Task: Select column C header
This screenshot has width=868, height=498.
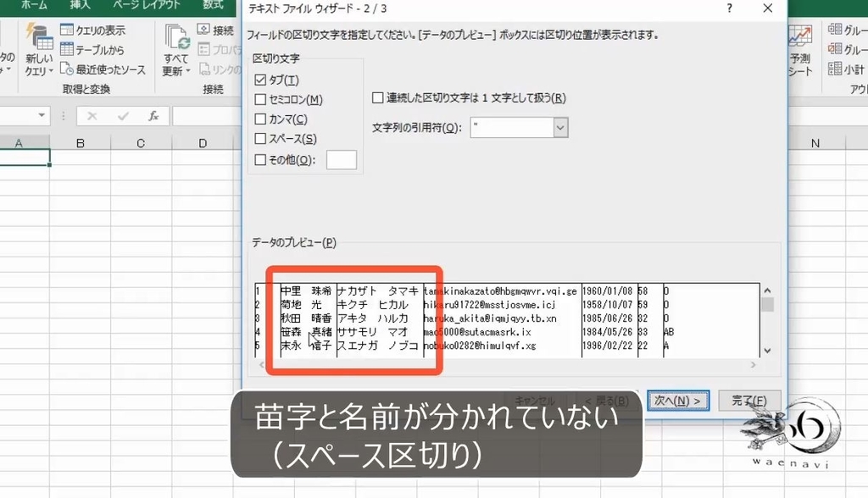Action: [142, 143]
